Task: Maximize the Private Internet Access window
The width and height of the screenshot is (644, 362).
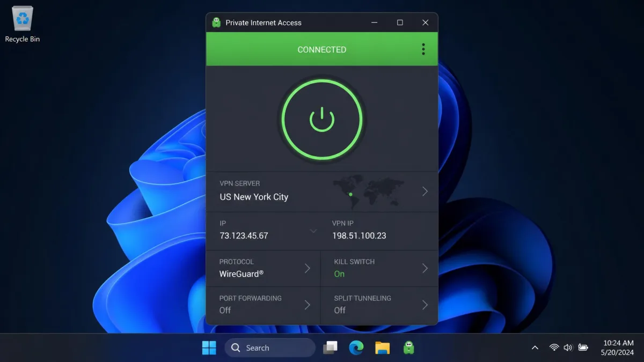Action: coord(400,23)
